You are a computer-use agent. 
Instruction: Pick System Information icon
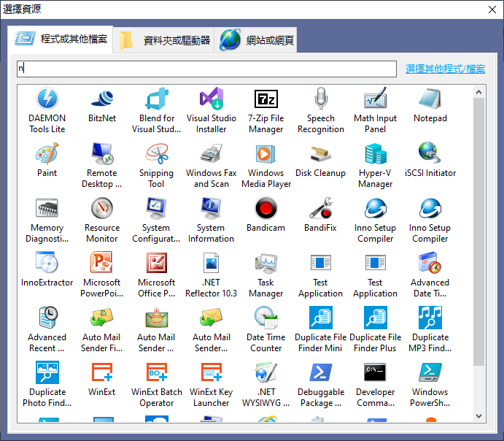tap(212, 208)
